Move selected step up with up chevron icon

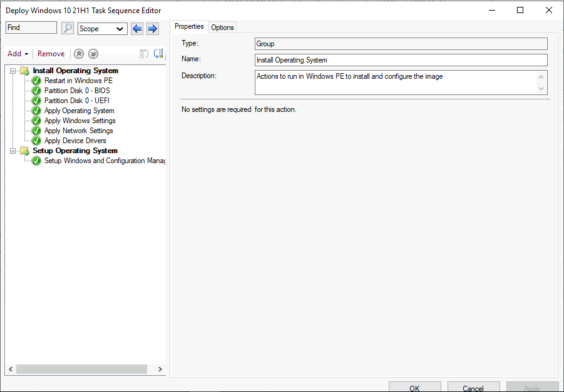79,54
